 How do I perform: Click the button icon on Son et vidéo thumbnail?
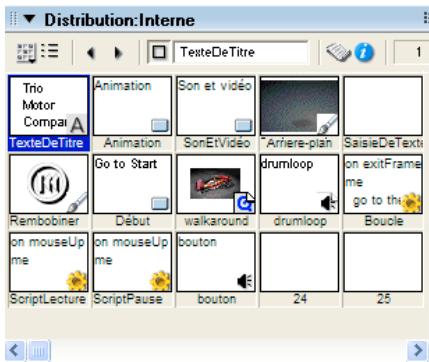[x=243, y=126]
